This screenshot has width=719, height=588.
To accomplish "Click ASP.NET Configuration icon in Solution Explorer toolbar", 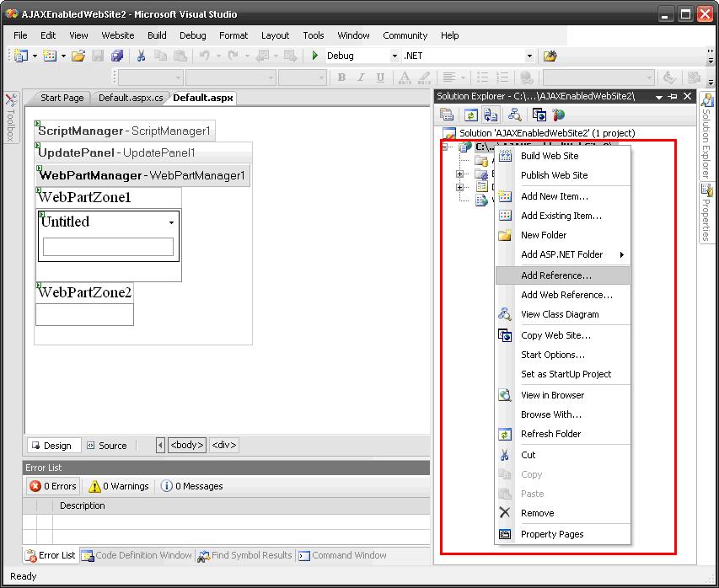I will [559, 115].
